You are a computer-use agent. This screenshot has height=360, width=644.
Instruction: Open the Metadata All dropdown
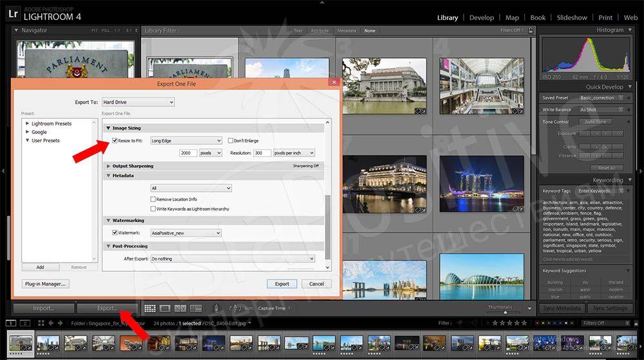pos(191,188)
